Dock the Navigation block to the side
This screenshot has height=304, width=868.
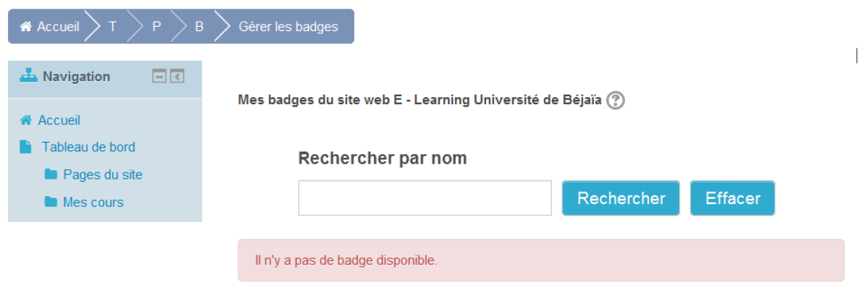point(177,76)
